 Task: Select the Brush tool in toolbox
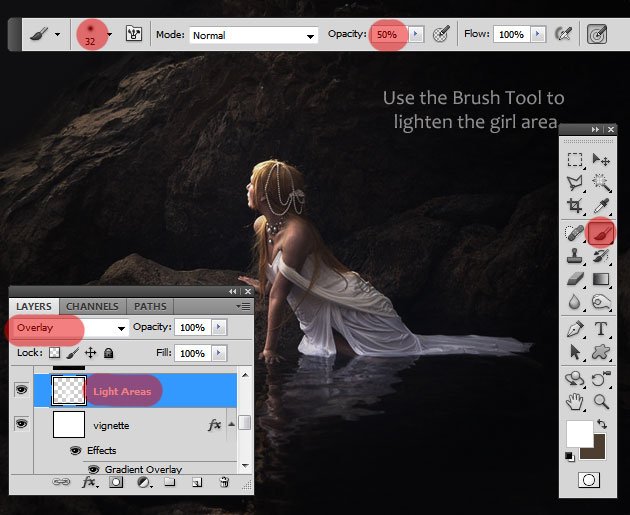601,233
